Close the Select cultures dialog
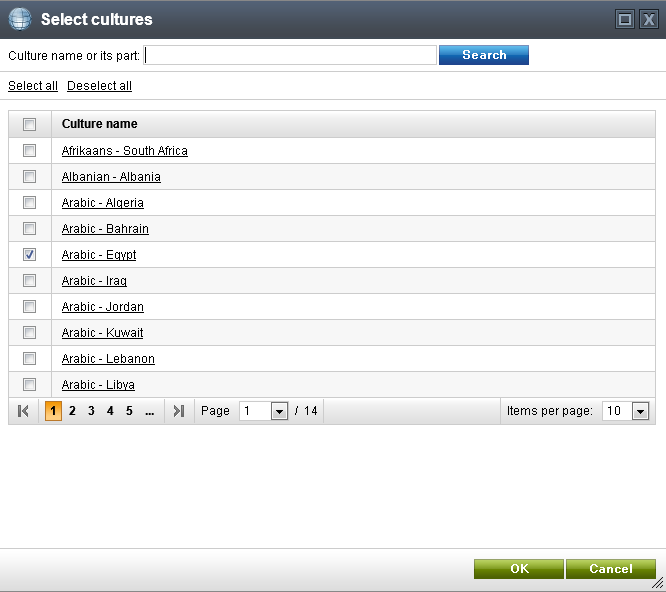 click(649, 20)
